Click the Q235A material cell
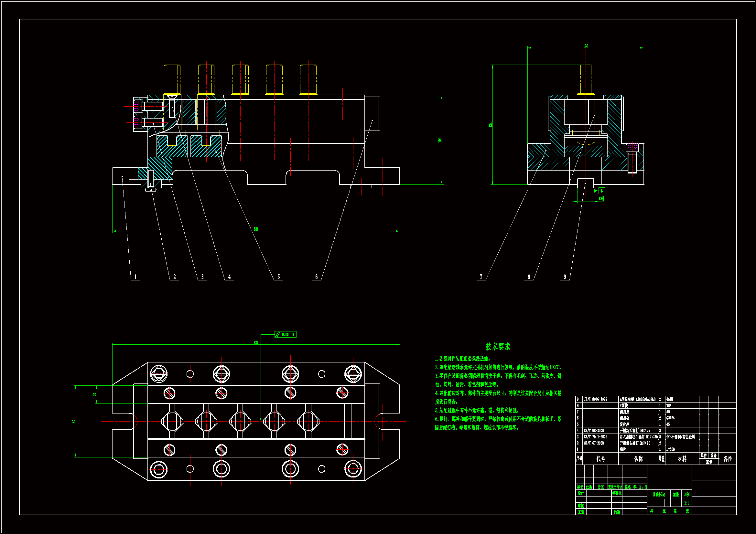Viewport: 756px width, 534px height. (x=670, y=418)
